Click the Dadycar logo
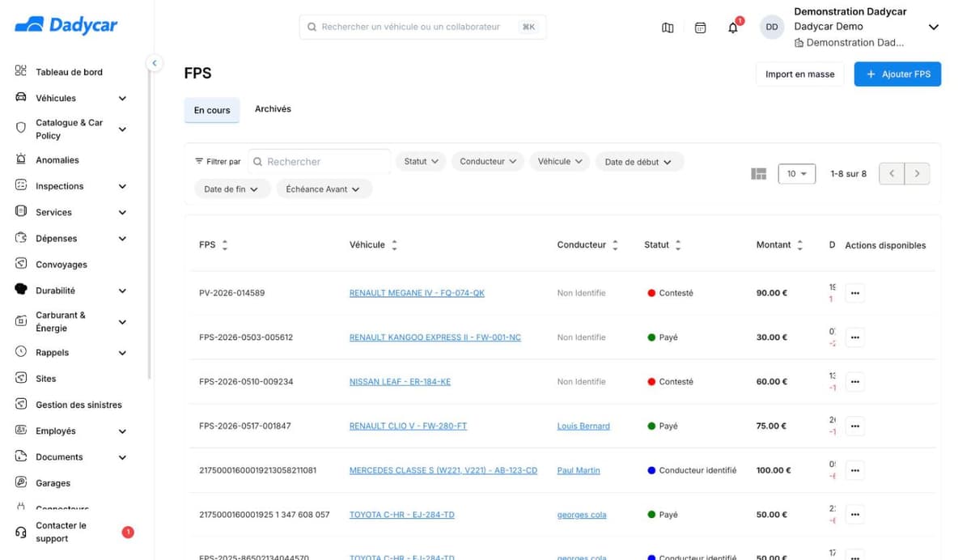 66,26
